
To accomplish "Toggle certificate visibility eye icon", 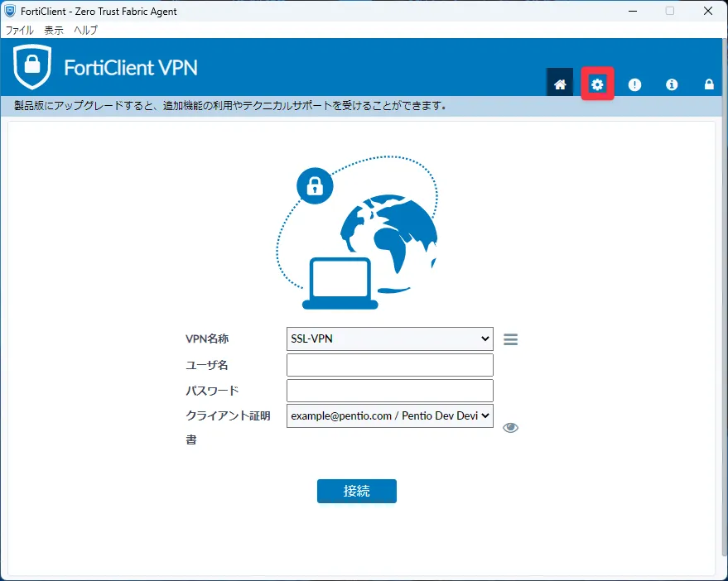I will point(510,427).
